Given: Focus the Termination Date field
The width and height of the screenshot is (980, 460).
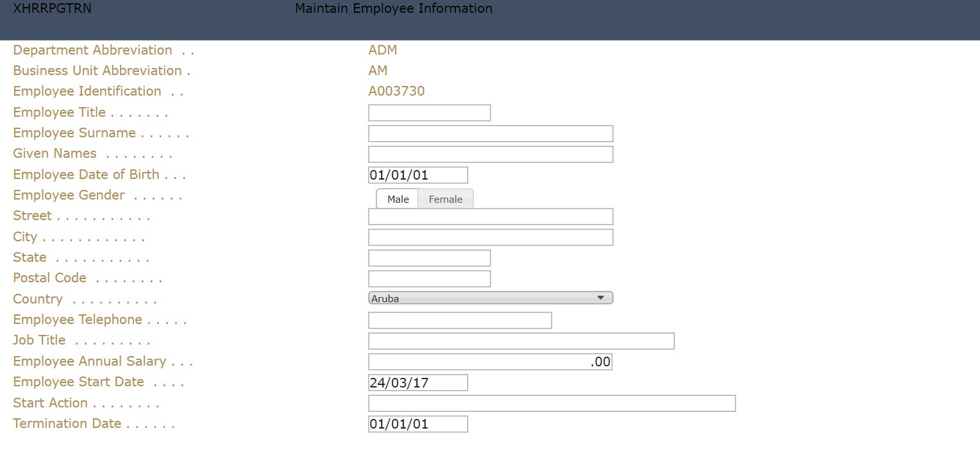Looking at the screenshot, I should (418, 424).
